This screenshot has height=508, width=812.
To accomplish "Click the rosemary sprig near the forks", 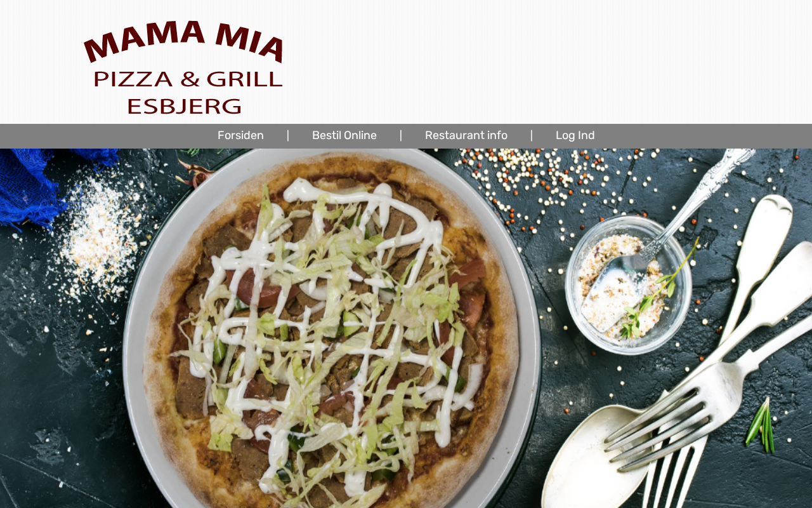I will click(x=761, y=425).
